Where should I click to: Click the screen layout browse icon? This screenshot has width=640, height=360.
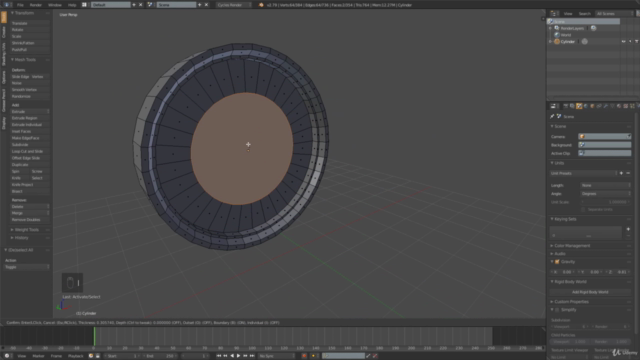tap(84, 5)
